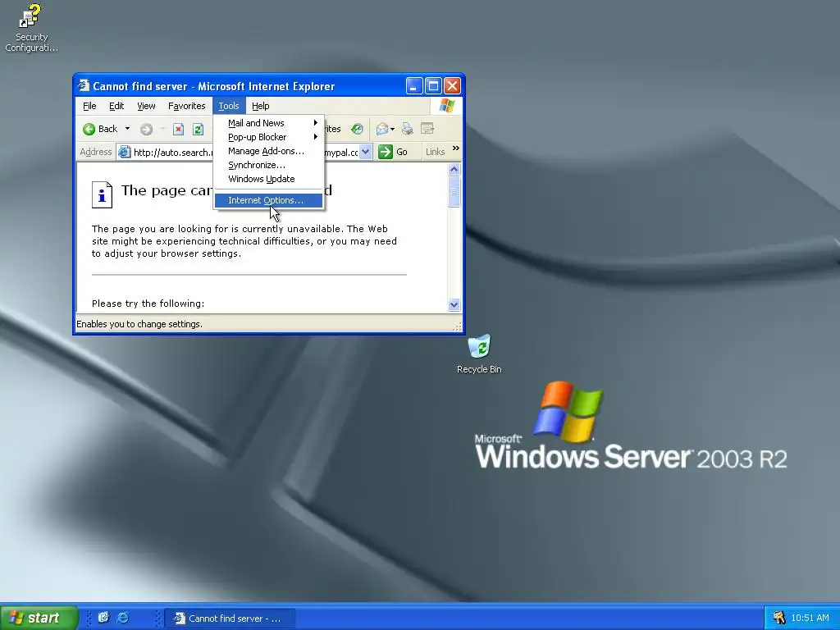This screenshot has height=630, width=840.
Task: Select Internet Options in Tools menu
Action: [268, 200]
